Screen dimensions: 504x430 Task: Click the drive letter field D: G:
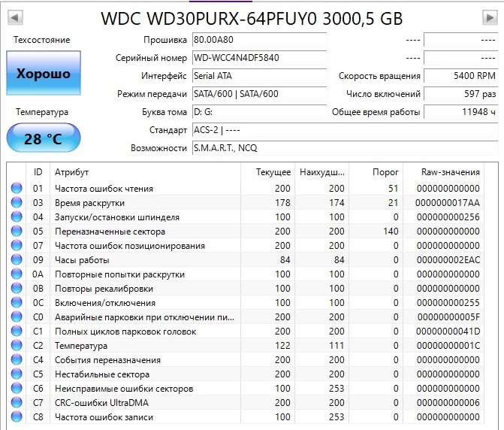(x=259, y=112)
